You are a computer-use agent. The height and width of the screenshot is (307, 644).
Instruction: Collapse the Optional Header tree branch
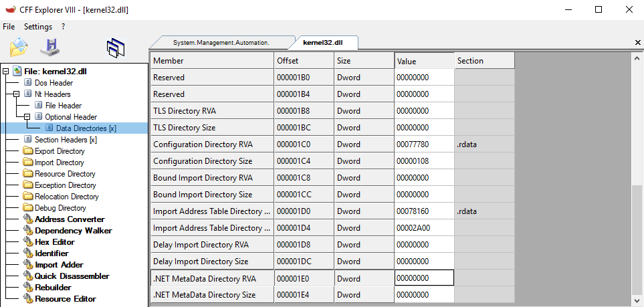pos(27,117)
